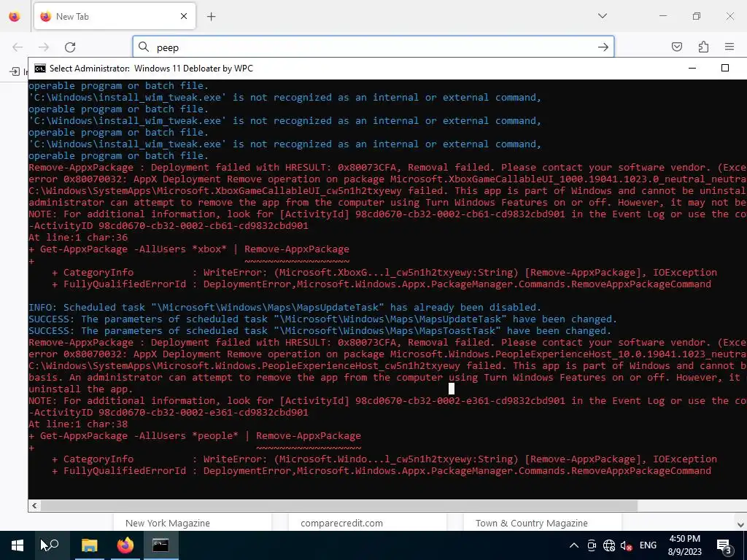Open Firefox application hamburger menu
This screenshot has width=747, height=560.
click(x=729, y=47)
